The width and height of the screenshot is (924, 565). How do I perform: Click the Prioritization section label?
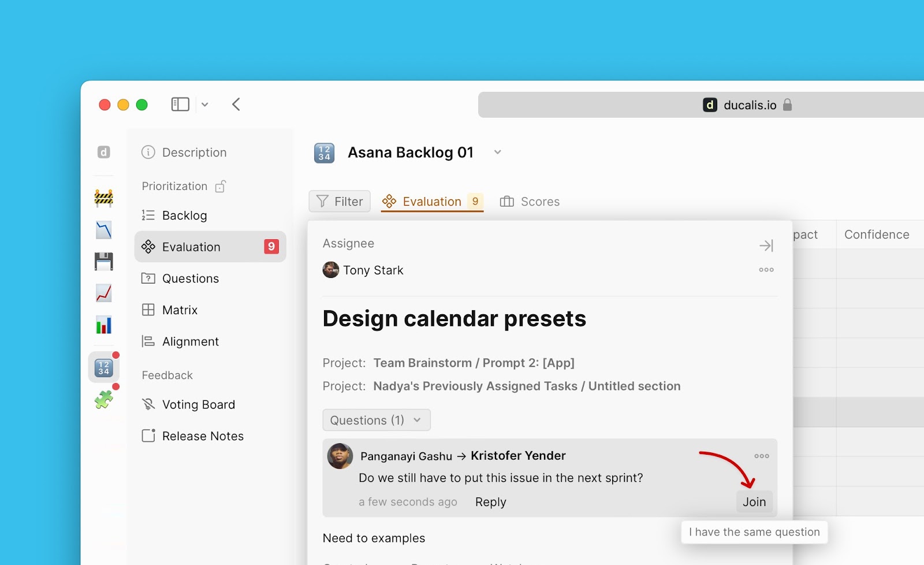(x=174, y=186)
